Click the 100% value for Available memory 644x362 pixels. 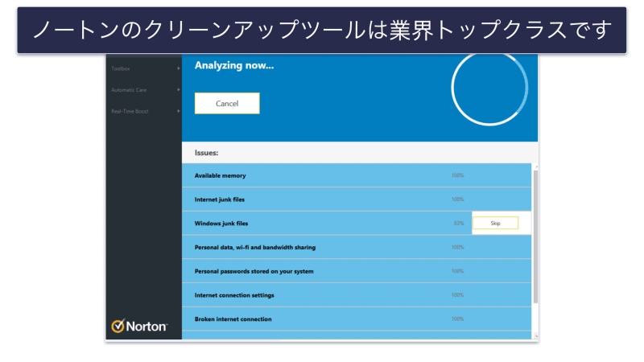pos(457,175)
